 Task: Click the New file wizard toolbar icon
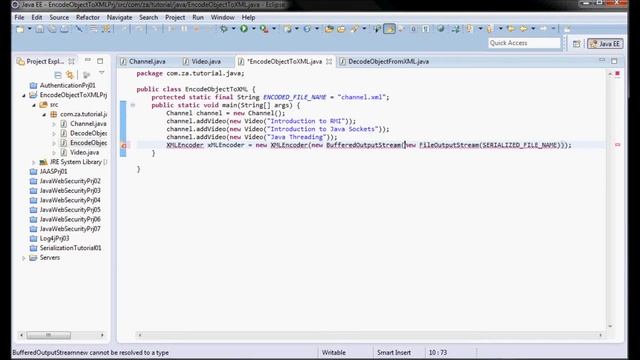[20, 29]
